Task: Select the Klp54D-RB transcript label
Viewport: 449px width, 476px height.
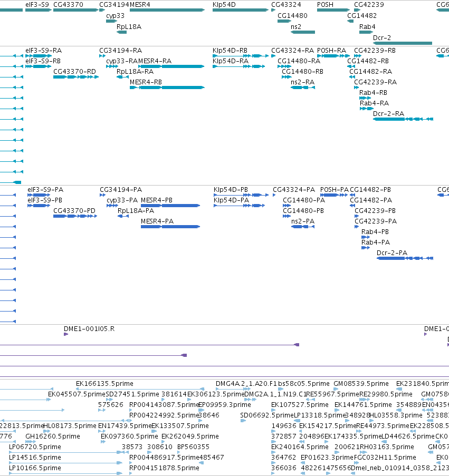Action: [230, 51]
